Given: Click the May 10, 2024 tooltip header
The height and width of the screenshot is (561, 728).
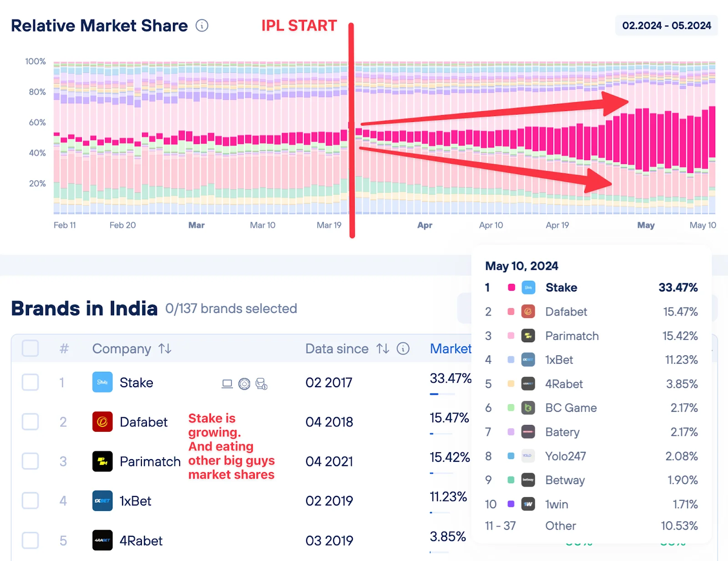Looking at the screenshot, I should point(522,266).
